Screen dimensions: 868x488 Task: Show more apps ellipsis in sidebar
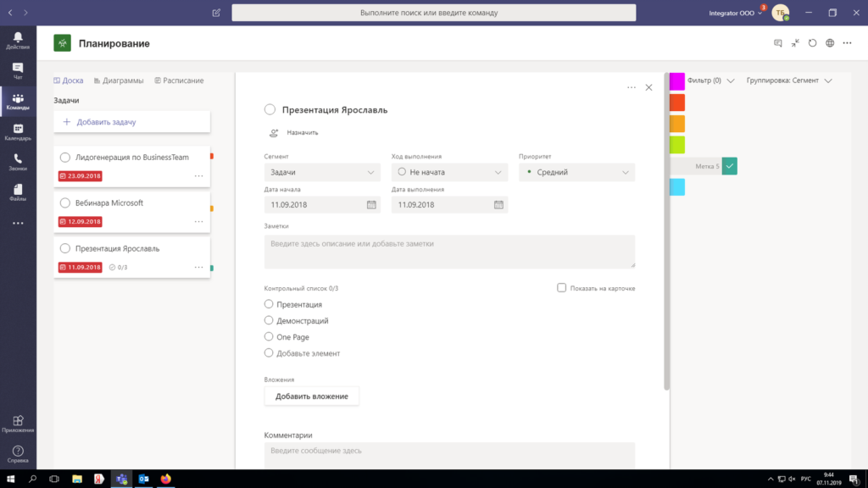(x=18, y=223)
